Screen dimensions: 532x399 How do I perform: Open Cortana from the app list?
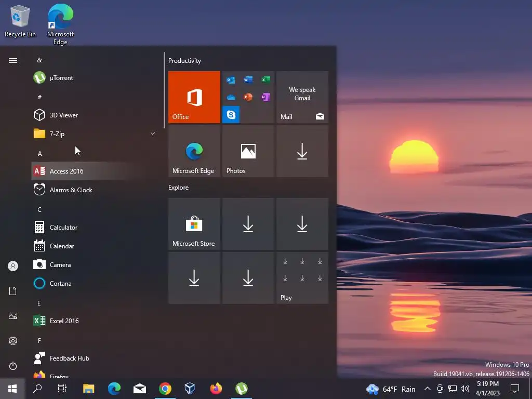pos(94,283)
